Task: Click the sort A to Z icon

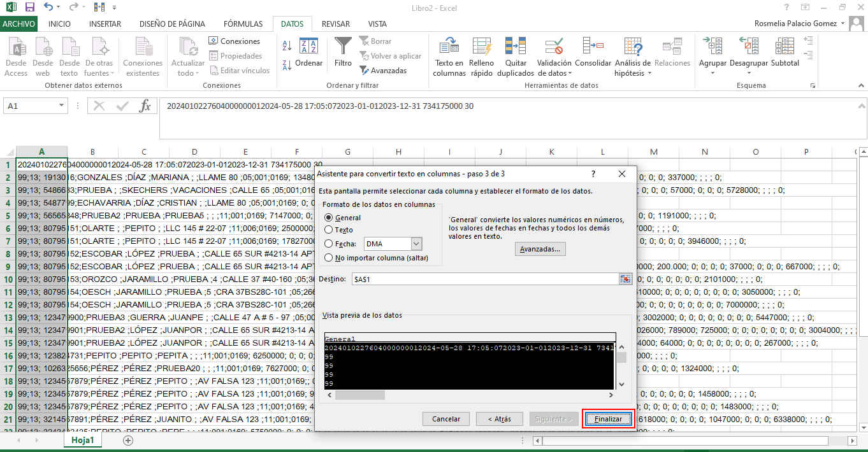Action: point(287,46)
